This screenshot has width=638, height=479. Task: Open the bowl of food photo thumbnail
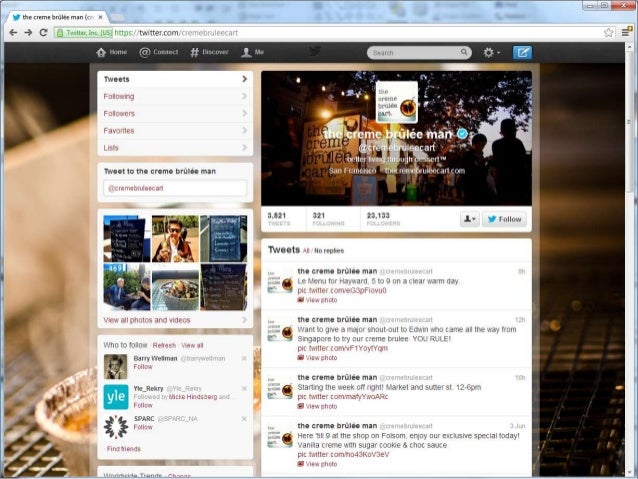pos(175,287)
